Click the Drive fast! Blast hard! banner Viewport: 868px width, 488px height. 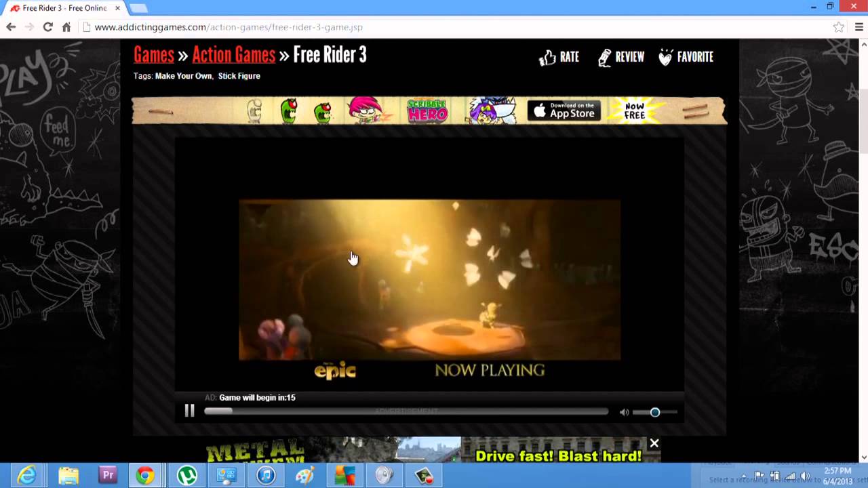[x=559, y=456]
